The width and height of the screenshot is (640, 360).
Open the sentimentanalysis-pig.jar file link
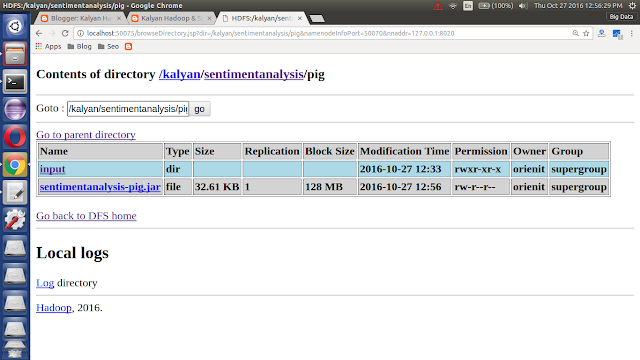tap(100, 187)
